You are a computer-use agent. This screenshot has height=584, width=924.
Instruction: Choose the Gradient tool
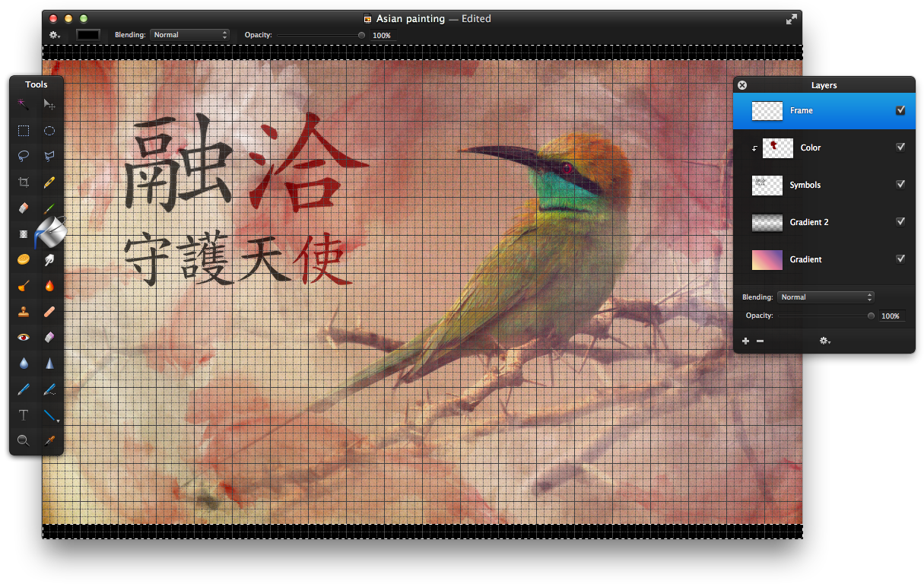click(x=24, y=233)
